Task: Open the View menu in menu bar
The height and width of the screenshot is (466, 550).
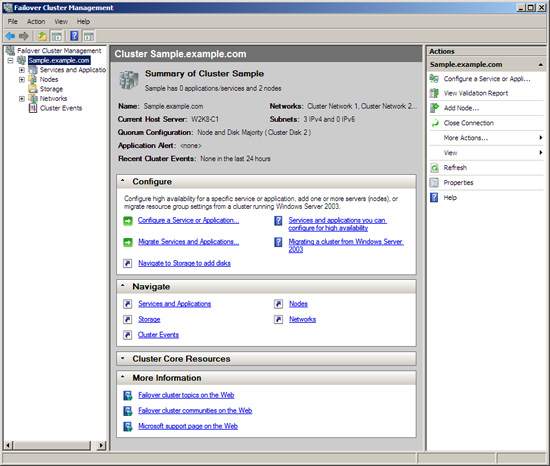Action: coord(61,22)
